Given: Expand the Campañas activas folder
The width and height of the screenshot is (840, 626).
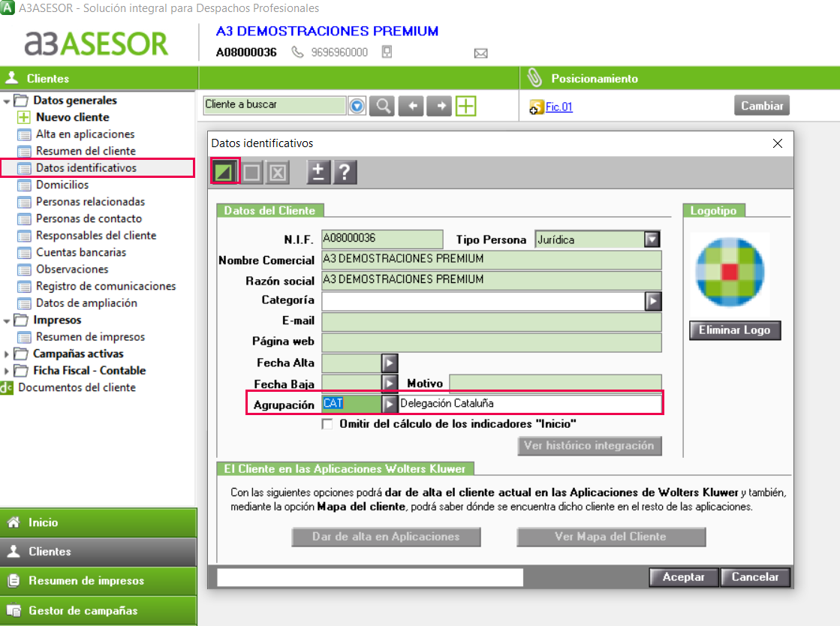Looking at the screenshot, I should click(7, 354).
